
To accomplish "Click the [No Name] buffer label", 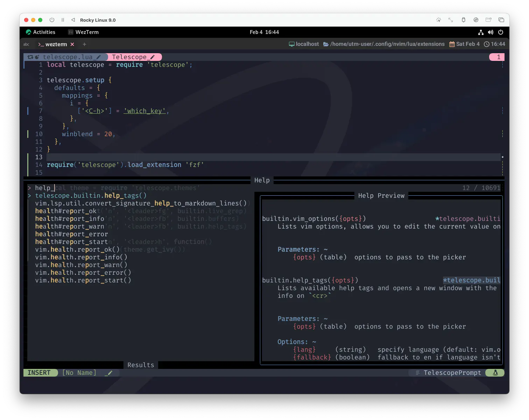I will point(79,373).
